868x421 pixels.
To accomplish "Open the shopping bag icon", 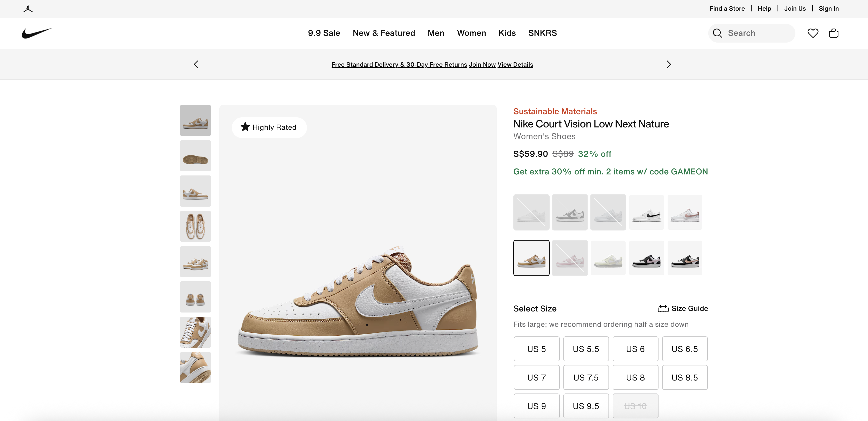I will (833, 33).
